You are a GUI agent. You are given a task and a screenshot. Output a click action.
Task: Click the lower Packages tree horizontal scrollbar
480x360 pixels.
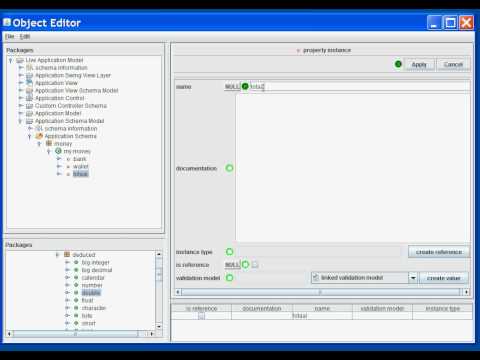coord(76,333)
